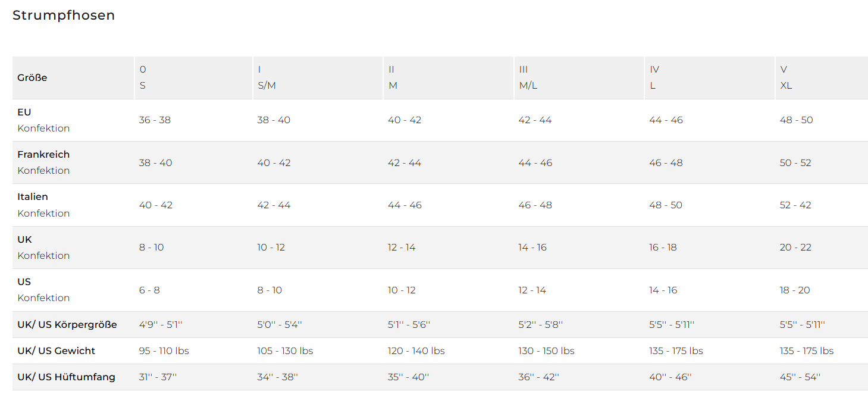Image resolution: width=868 pixels, height=410 pixels.
Task: Select the Frankreich Konfektion row label
Action: [x=43, y=162]
